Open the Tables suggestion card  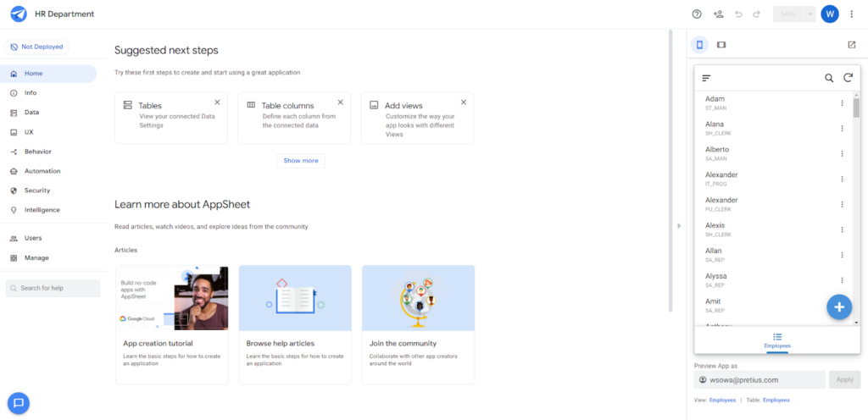tap(171, 118)
